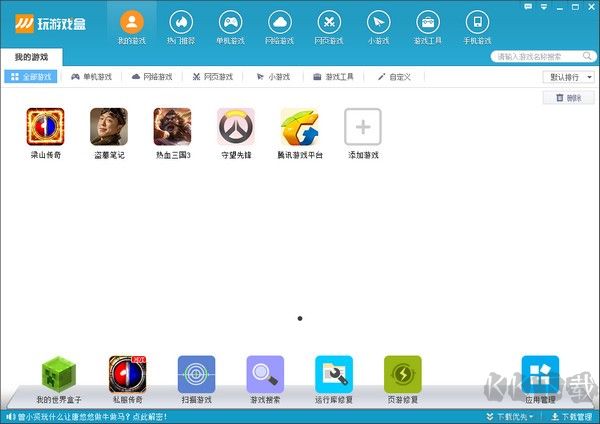Open 我的世界盒子 dock icon

pos(59,374)
